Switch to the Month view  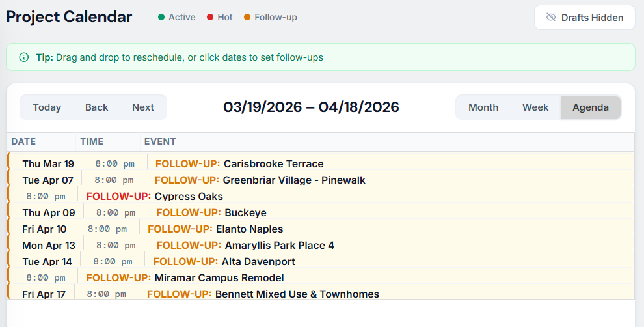click(483, 107)
